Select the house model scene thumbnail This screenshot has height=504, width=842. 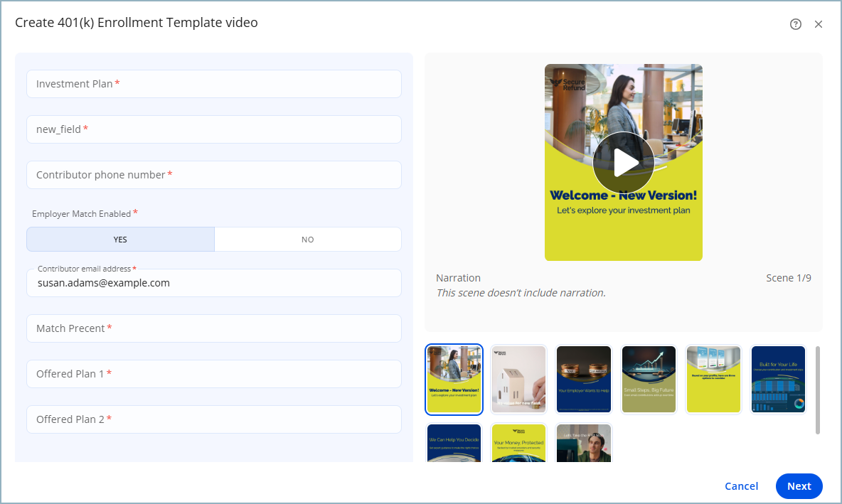tap(518, 380)
